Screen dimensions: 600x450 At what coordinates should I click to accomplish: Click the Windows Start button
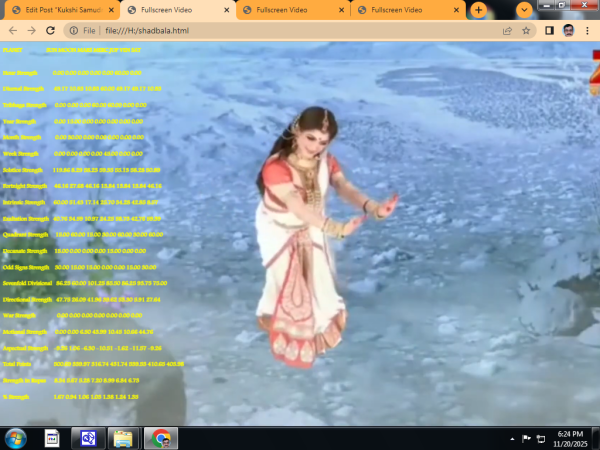coord(16,438)
